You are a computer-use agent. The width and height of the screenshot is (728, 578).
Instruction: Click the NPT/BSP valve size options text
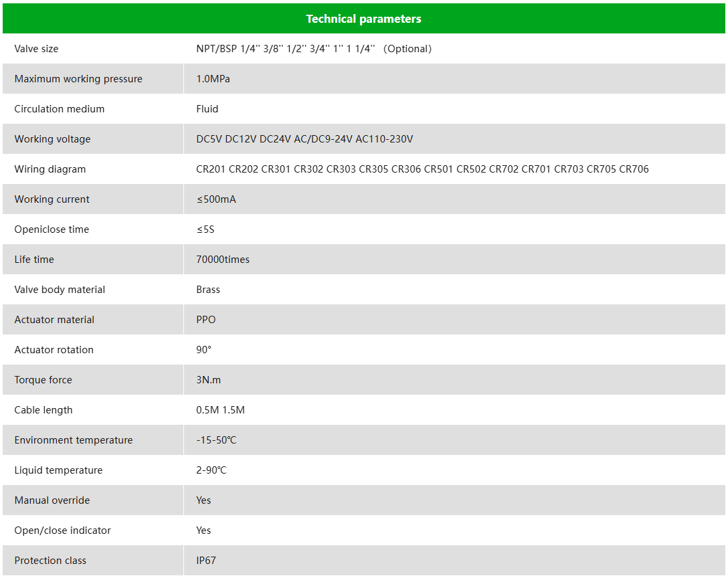[x=313, y=49]
